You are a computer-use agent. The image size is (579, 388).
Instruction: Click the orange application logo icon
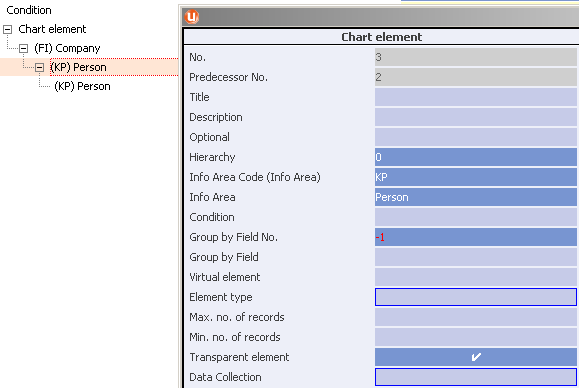point(192,17)
